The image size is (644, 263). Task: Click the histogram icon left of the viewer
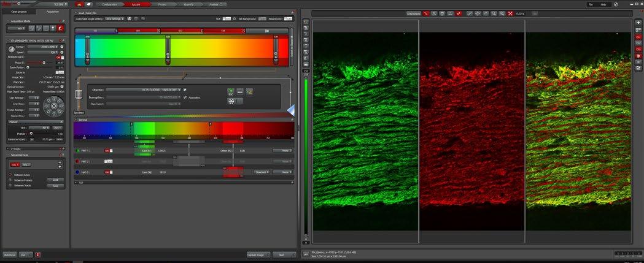click(306, 64)
